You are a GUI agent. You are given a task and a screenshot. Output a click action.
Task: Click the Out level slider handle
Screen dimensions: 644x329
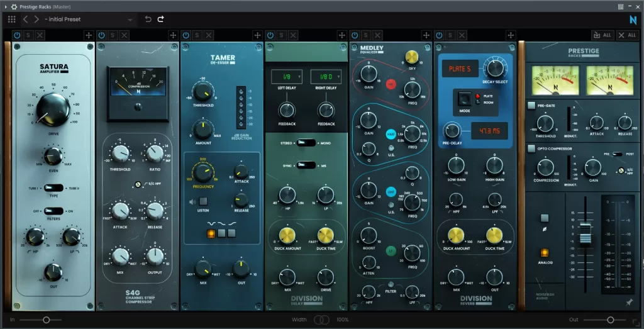tap(611, 320)
